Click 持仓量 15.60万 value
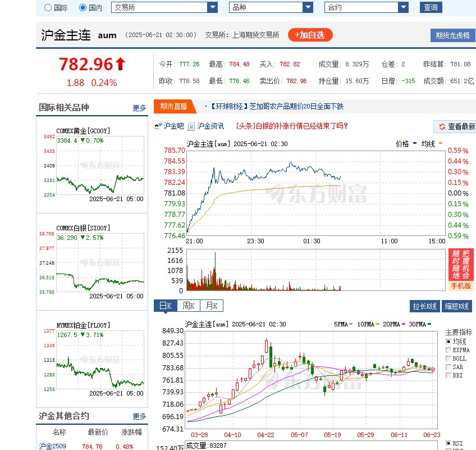Image resolution: width=476 pixels, height=450 pixels. [x=357, y=81]
